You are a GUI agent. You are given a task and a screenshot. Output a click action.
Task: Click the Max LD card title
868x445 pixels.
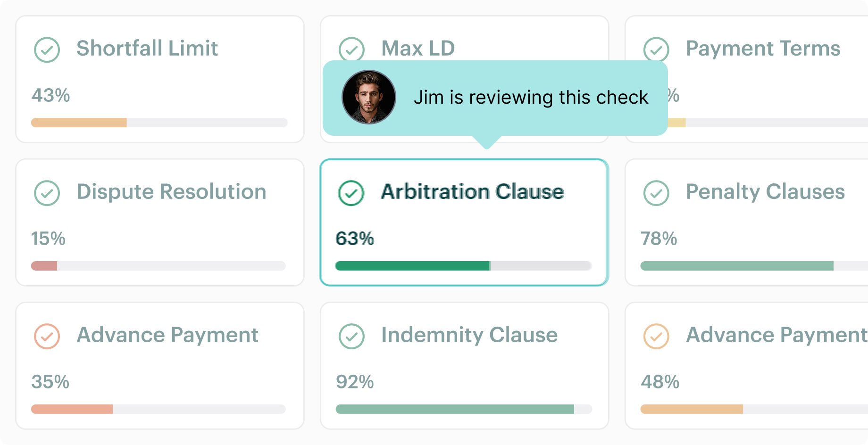(x=418, y=48)
